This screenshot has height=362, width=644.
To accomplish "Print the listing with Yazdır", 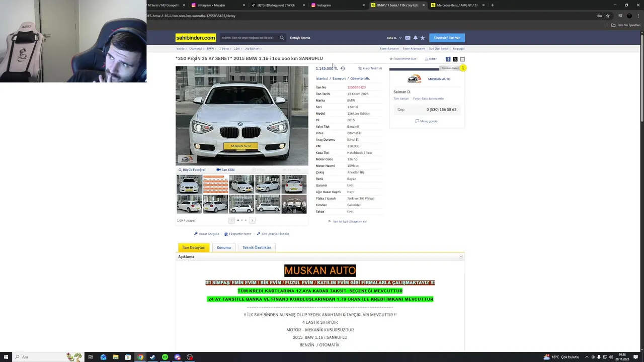I will coord(431,59).
